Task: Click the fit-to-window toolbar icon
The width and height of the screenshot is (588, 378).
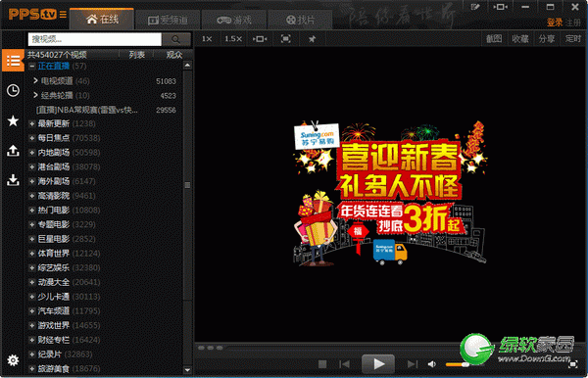Action: pos(286,39)
